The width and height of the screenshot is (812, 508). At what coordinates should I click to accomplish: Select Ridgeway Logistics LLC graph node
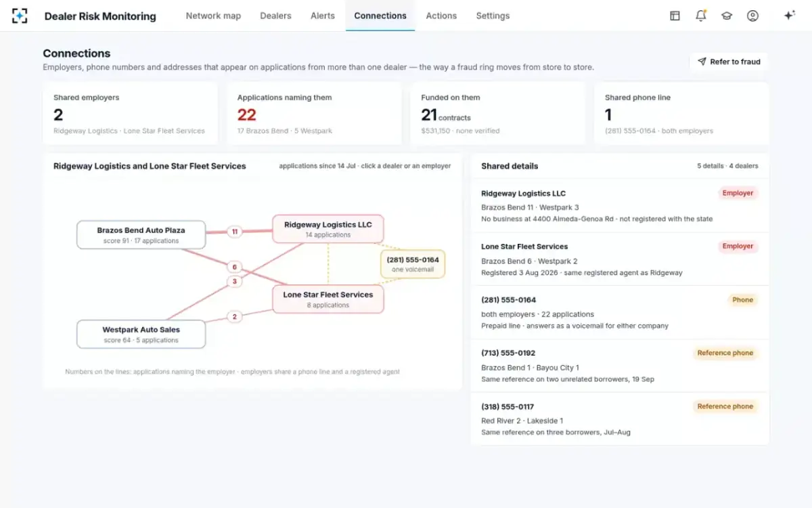(328, 229)
